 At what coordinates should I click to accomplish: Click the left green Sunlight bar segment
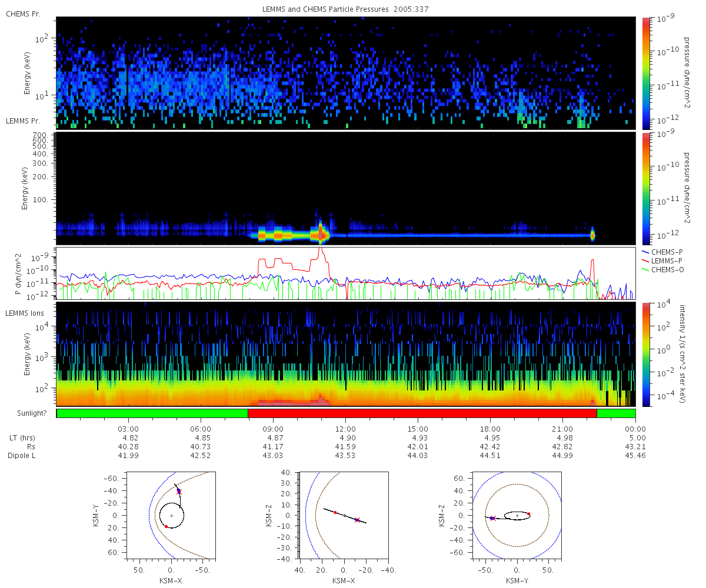(152, 413)
